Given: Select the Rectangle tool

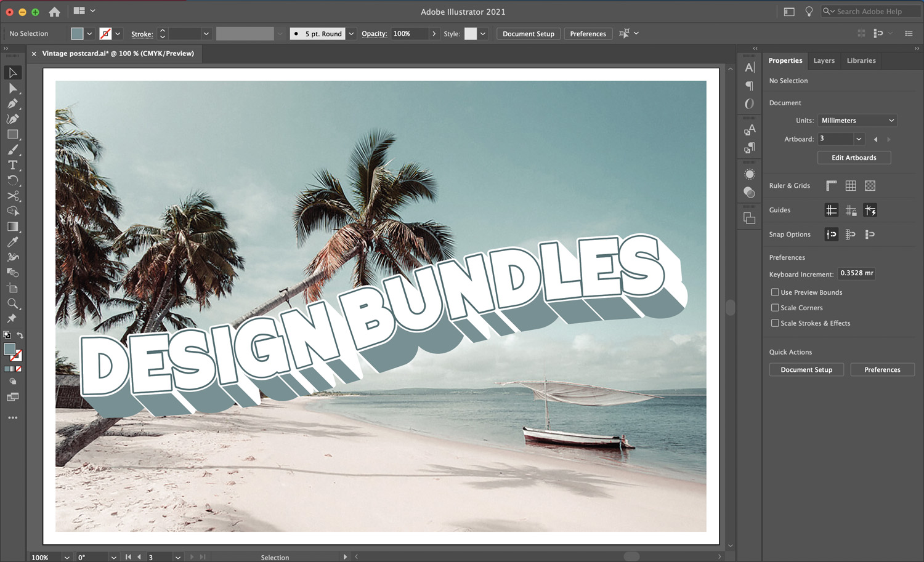Looking at the screenshot, I should pos(12,134).
